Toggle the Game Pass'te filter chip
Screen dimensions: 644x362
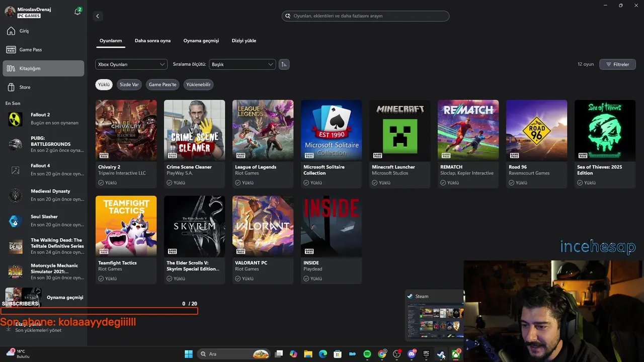pyautogui.click(x=163, y=84)
